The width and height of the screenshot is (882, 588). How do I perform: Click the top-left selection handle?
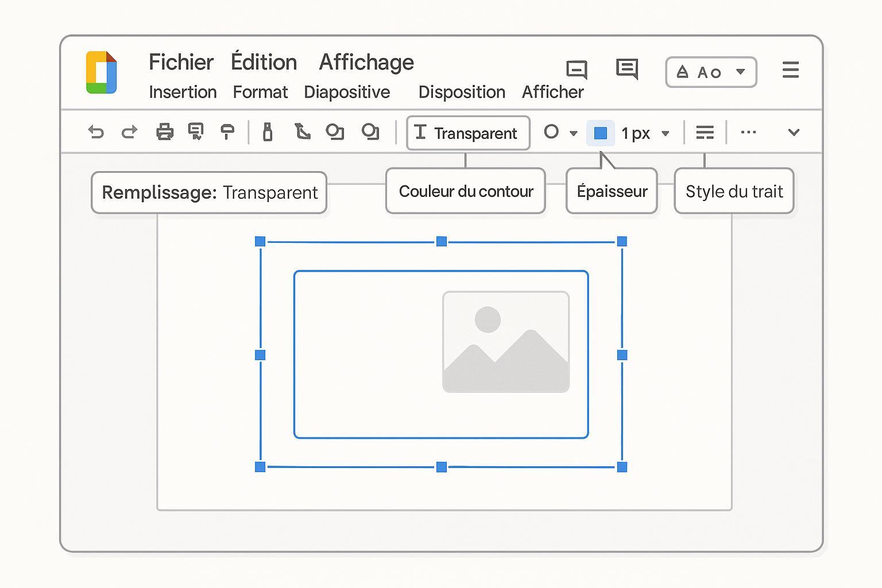tap(260, 241)
